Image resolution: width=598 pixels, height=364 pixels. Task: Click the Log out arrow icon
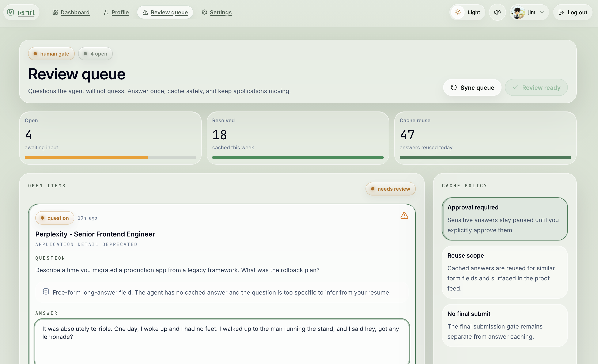561,12
